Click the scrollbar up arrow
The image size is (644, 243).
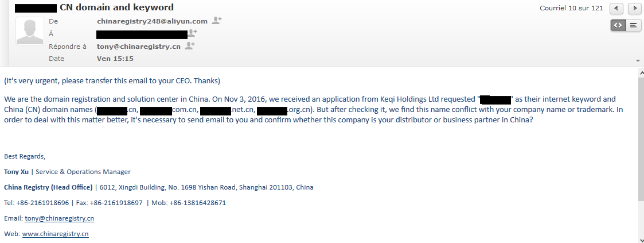pyautogui.click(x=641, y=73)
